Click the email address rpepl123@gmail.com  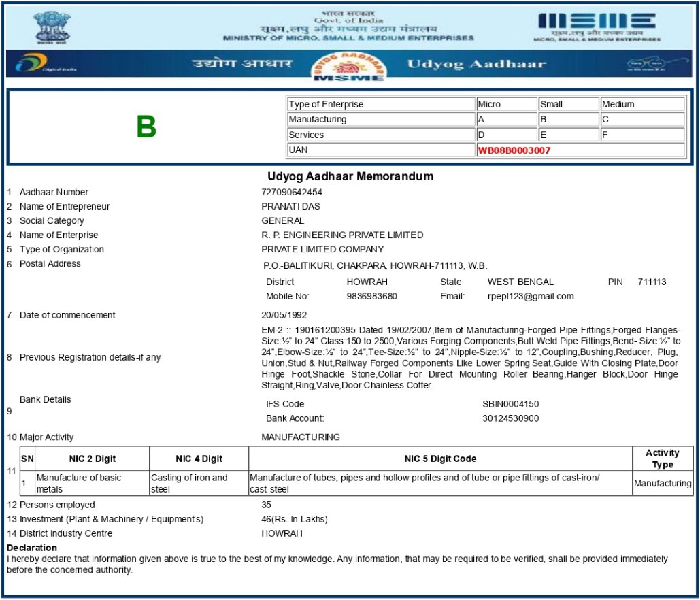pyautogui.click(x=531, y=296)
